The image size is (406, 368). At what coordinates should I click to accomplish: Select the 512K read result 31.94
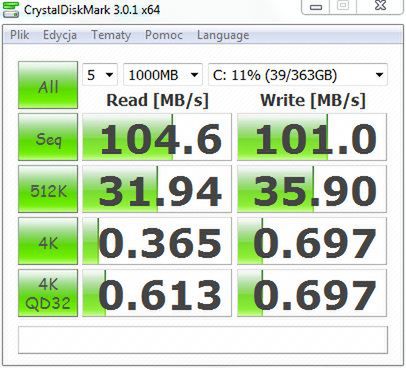(x=157, y=189)
